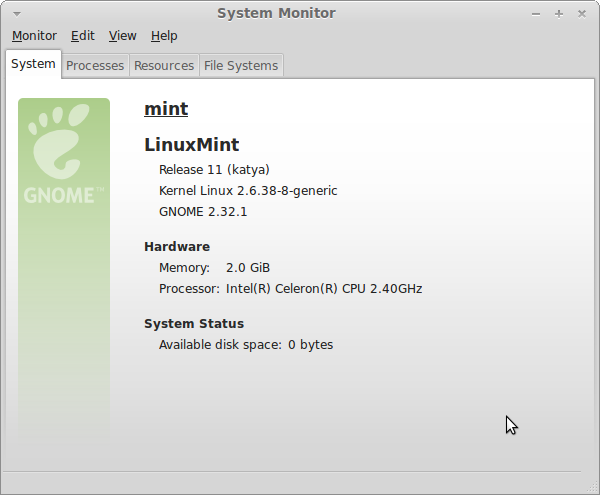Click 'Release 11 (katya)' text
Screen dimensions: 600x495
(214, 169)
